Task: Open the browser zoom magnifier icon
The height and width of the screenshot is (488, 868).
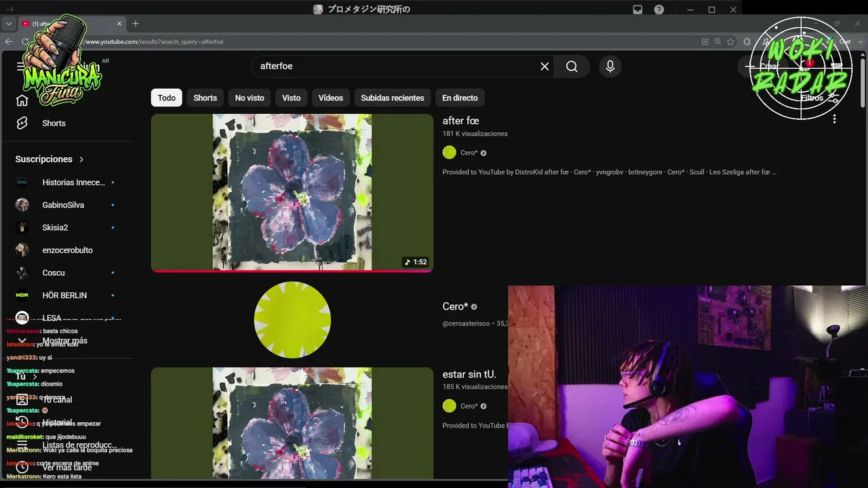Action: point(717,41)
